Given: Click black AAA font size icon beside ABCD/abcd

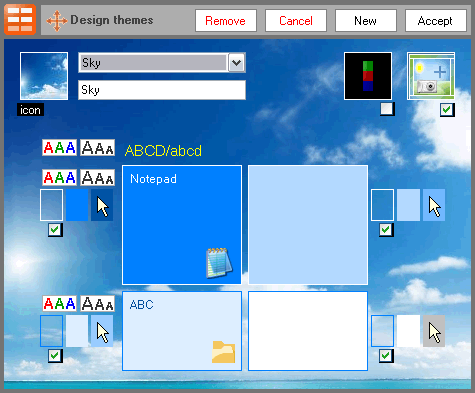Looking at the screenshot, I should (97, 148).
